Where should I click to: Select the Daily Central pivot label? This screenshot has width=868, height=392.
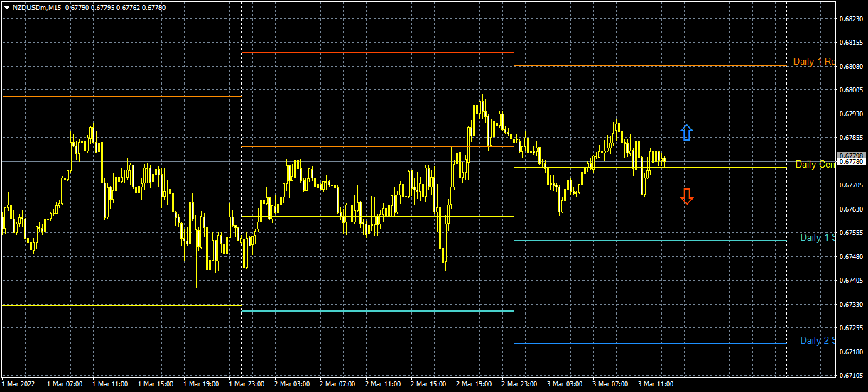coord(815,164)
